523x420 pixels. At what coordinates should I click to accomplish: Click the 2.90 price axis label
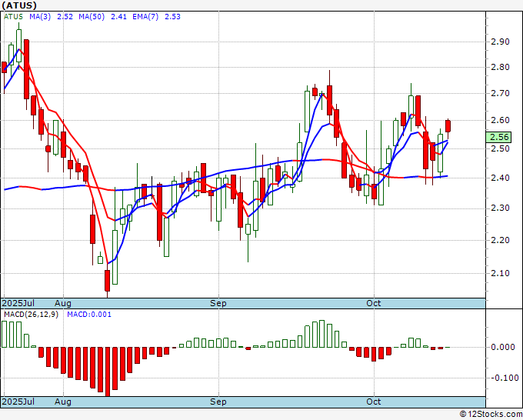pyautogui.click(x=500, y=42)
